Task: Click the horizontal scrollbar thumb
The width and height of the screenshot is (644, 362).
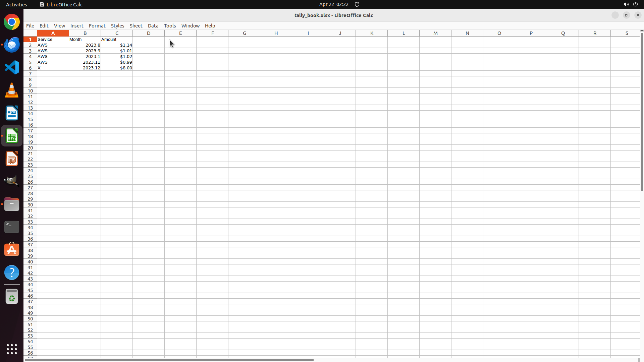Action: 169,360
